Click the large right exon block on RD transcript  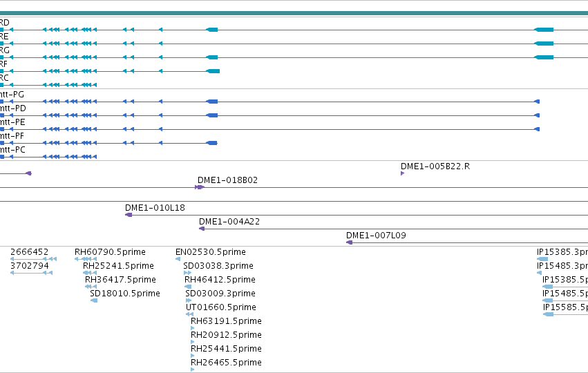[x=544, y=30]
